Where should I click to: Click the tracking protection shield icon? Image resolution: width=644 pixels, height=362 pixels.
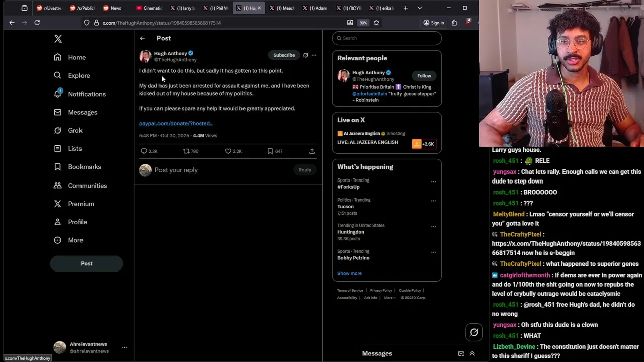87,23
